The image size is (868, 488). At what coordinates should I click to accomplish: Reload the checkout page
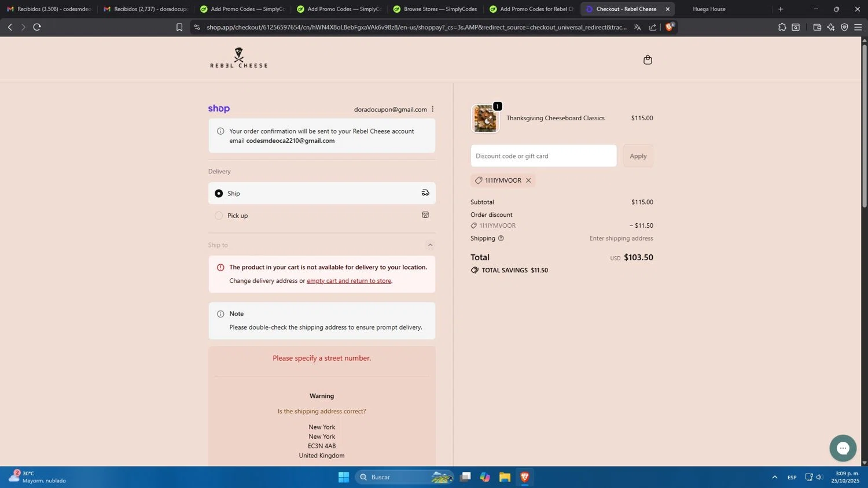tap(37, 27)
